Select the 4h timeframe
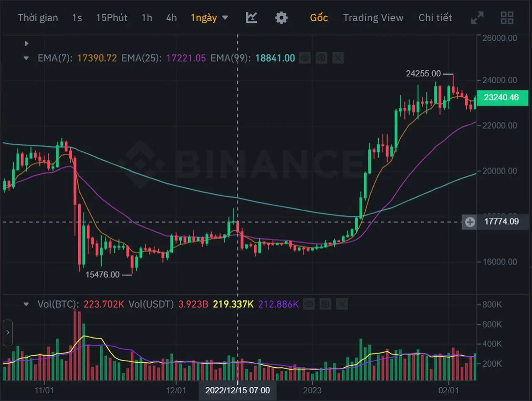The height and width of the screenshot is (401, 532). [171, 18]
